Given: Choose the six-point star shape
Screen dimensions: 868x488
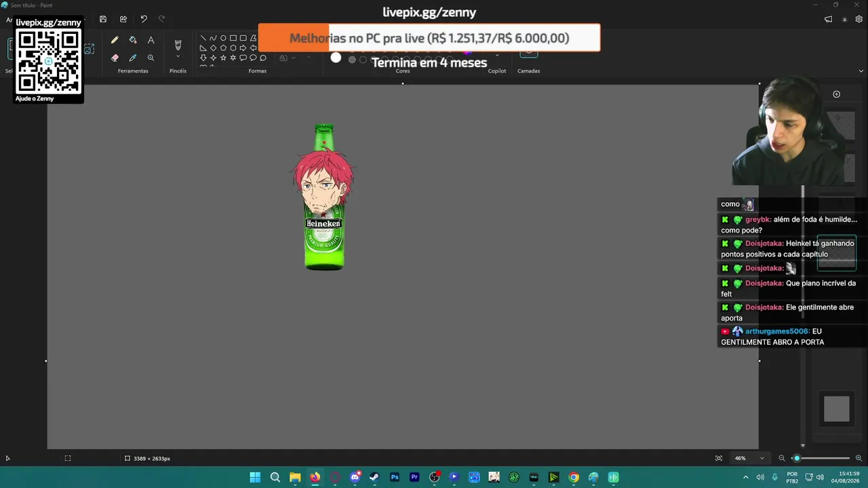Looking at the screenshot, I should coord(233,58).
